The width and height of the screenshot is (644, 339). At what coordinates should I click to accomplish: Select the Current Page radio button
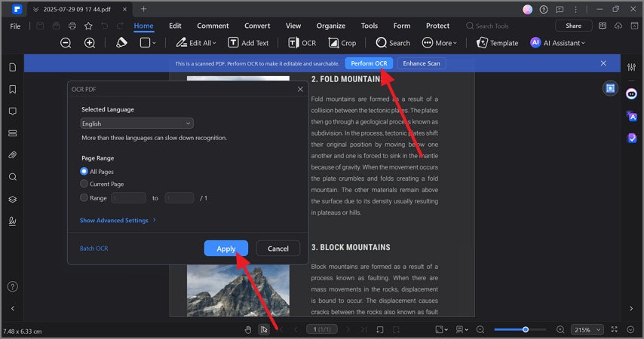point(84,184)
